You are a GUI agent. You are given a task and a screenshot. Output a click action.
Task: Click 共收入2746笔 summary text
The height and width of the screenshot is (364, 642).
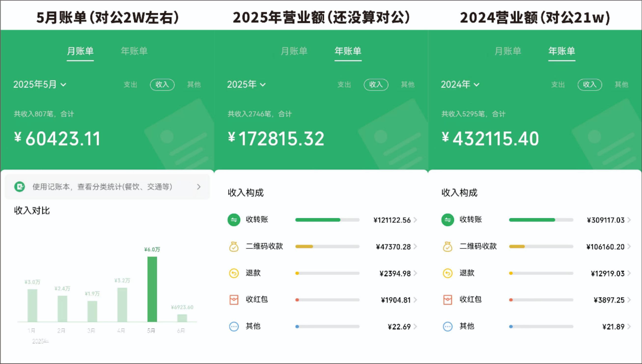(259, 114)
